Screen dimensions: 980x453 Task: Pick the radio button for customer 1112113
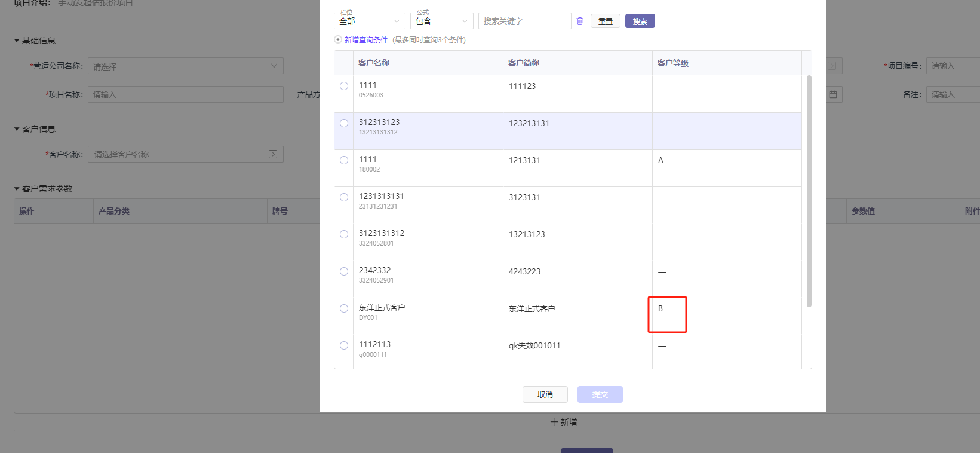click(344, 345)
